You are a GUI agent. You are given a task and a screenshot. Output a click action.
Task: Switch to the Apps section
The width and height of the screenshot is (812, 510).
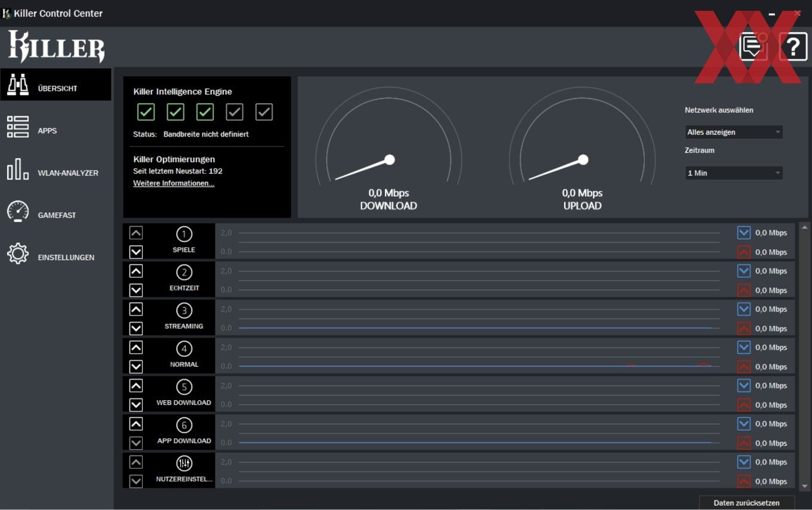pyautogui.click(x=56, y=126)
